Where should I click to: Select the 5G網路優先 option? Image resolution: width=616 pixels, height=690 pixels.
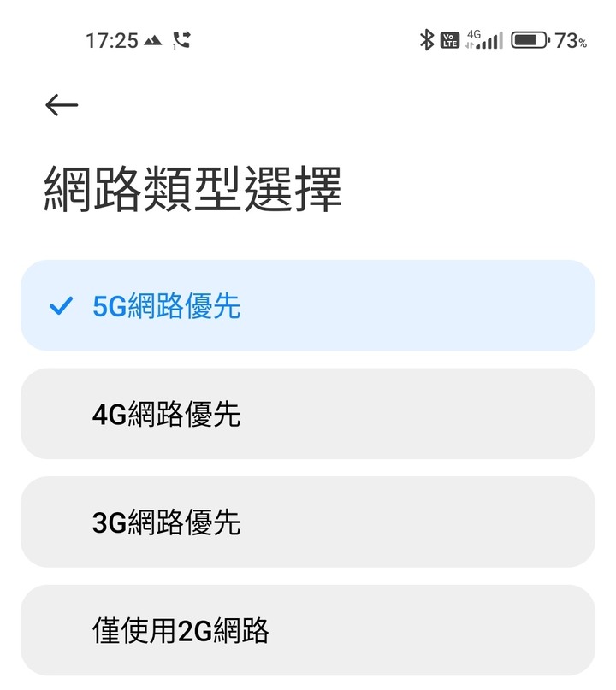[308, 305]
